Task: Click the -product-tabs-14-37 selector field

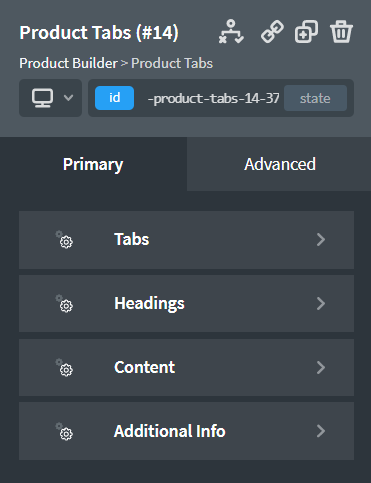Action: [x=213, y=98]
